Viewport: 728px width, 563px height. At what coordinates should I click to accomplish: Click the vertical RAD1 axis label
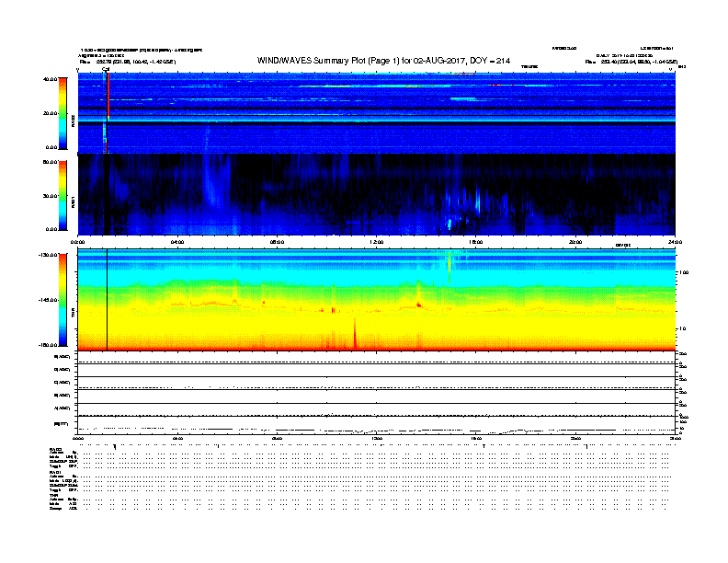pos(73,201)
